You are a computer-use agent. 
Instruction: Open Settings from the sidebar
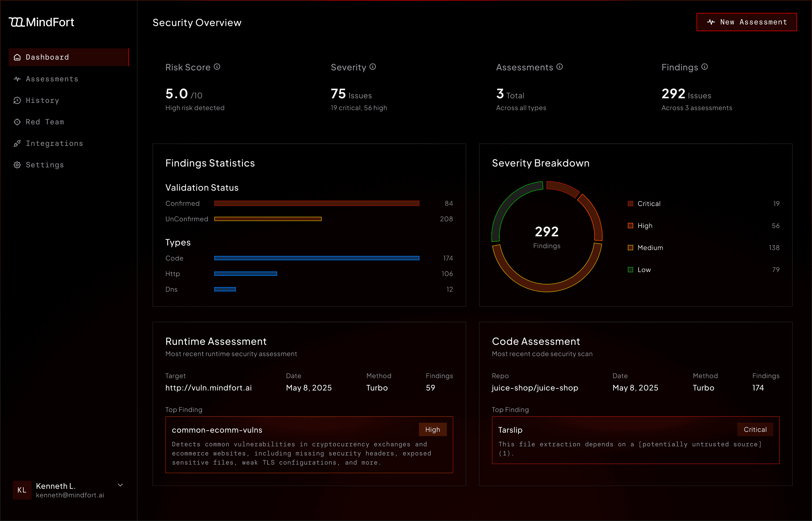[x=69, y=165]
